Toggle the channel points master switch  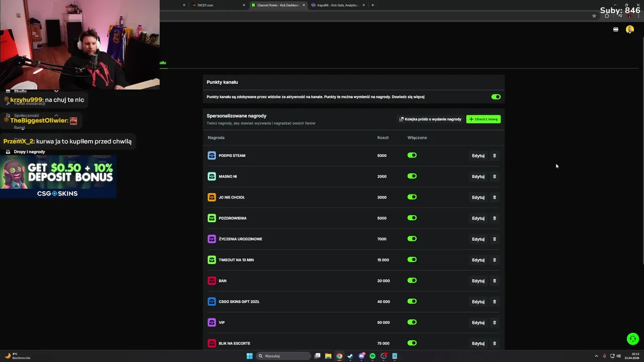click(x=496, y=97)
